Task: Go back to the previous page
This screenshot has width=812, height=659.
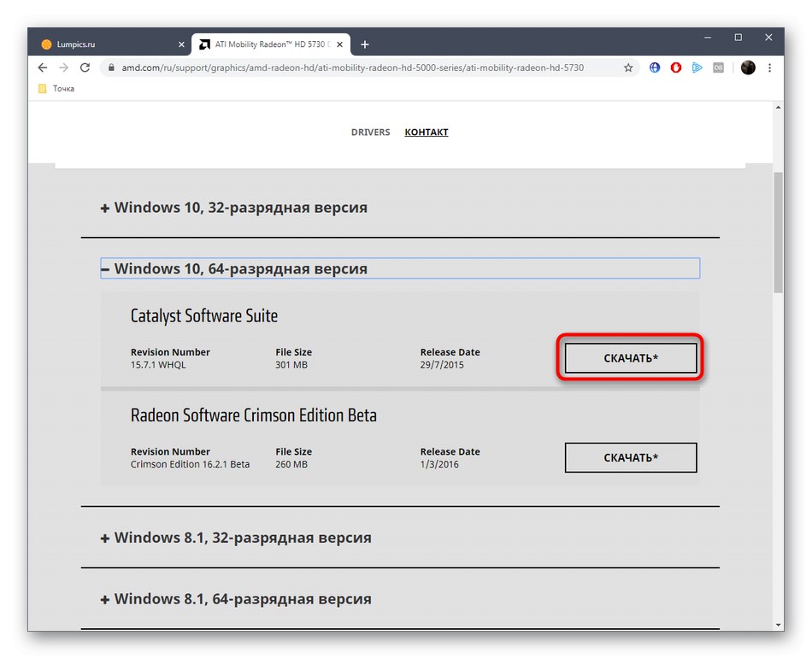Action: click(43, 68)
